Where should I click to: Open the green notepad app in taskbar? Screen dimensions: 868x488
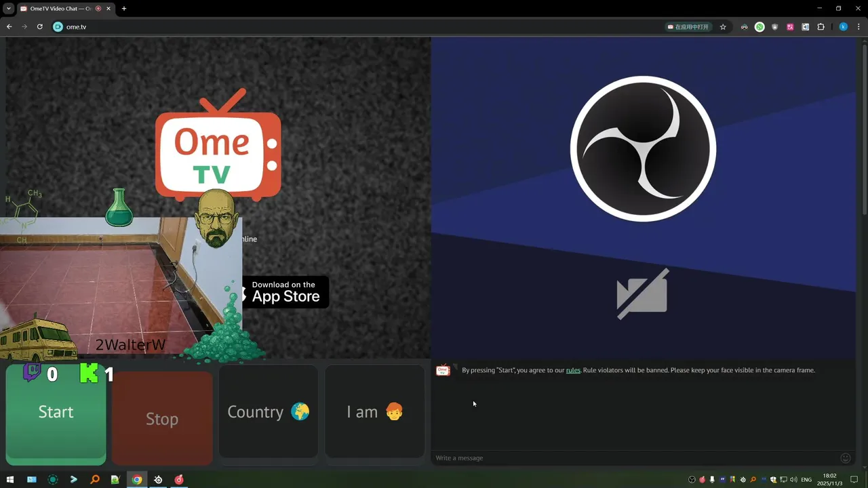[115, 480]
